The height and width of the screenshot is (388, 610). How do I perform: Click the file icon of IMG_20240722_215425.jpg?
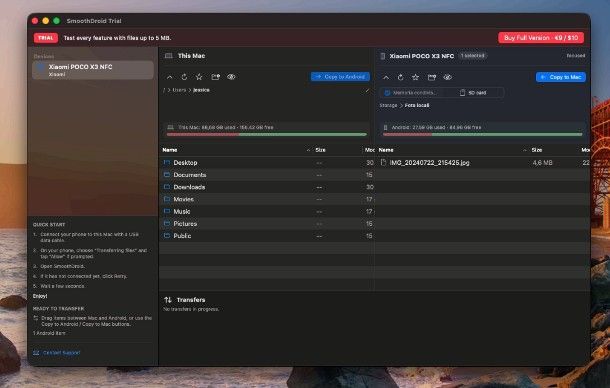(x=383, y=162)
